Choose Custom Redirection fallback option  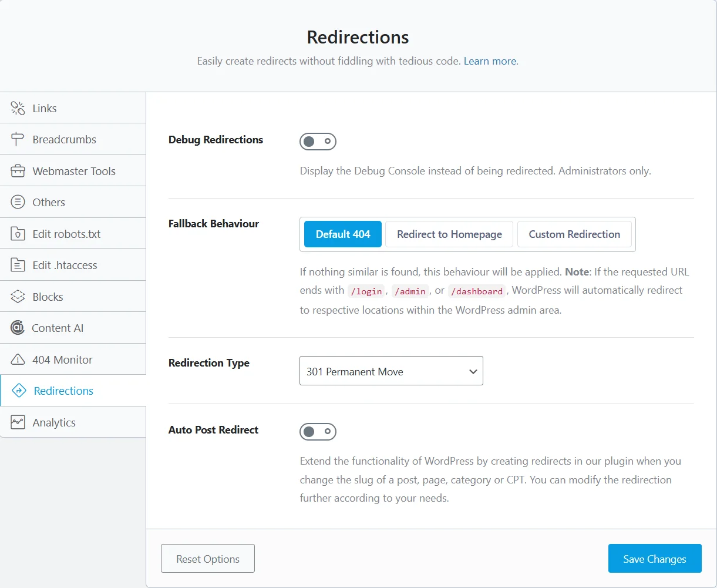574,234
